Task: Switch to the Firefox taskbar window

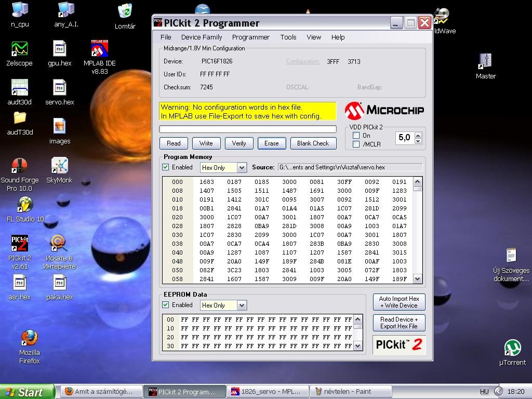Action: [x=102, y=392]
